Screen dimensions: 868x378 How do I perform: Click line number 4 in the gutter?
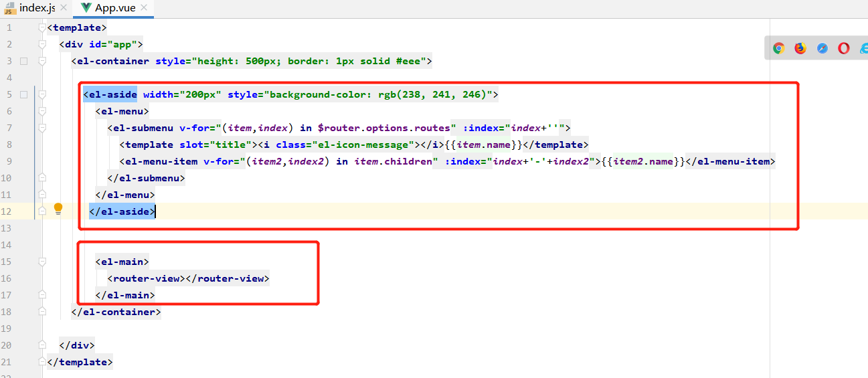(x=9, y=78)
